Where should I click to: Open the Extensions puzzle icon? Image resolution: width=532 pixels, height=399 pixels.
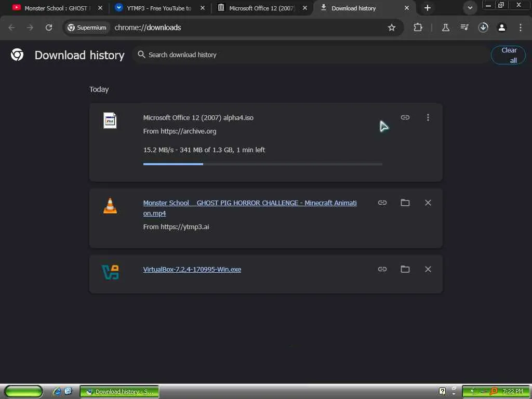418,28
